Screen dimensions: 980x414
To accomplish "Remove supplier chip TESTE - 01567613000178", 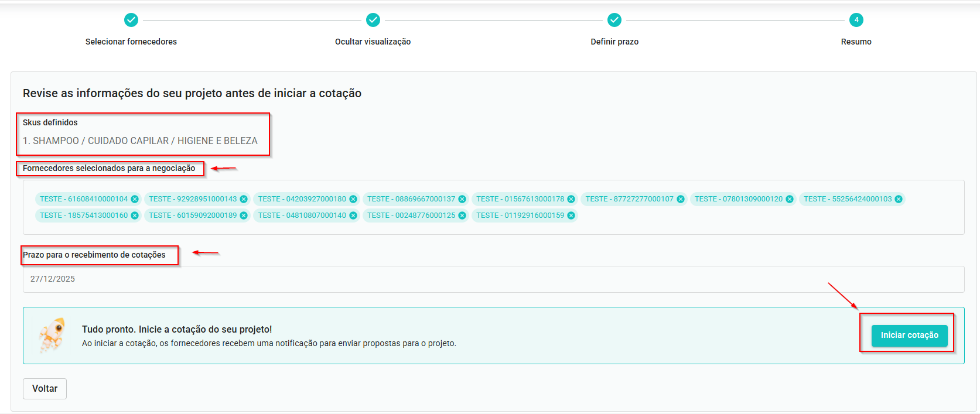I will (x=571, y=199).
